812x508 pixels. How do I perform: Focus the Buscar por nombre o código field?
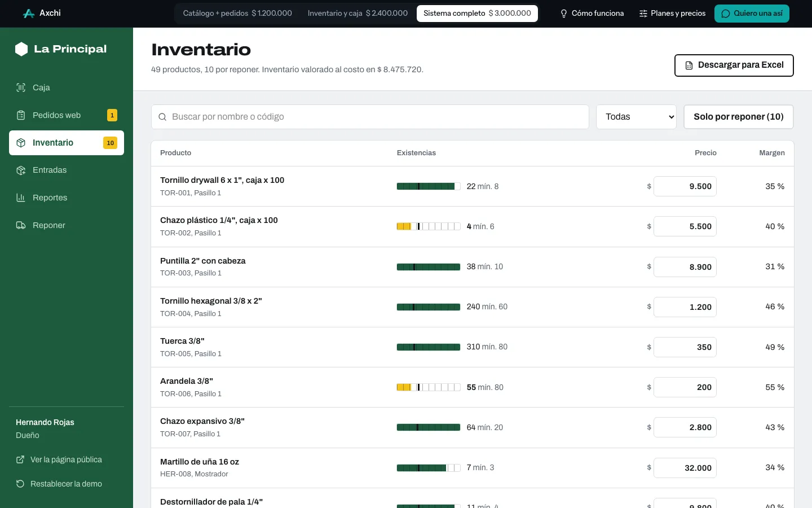click(370, 117)
